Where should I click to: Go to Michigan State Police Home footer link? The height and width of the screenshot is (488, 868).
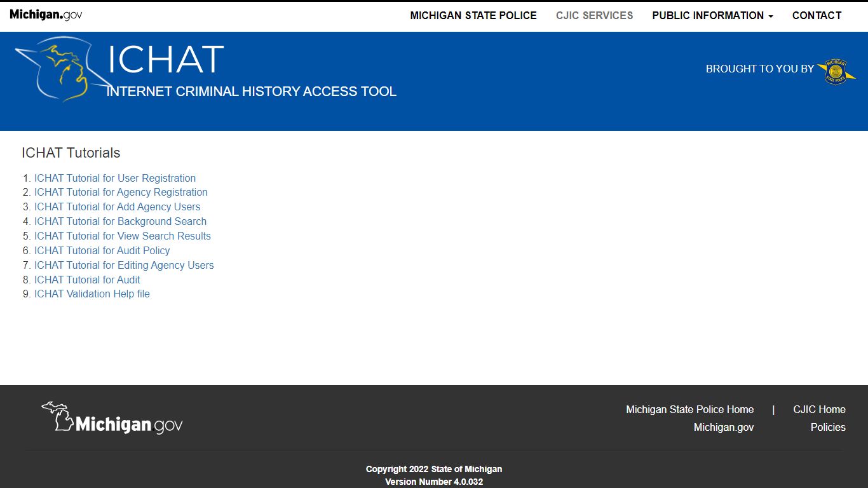(690, 409)
